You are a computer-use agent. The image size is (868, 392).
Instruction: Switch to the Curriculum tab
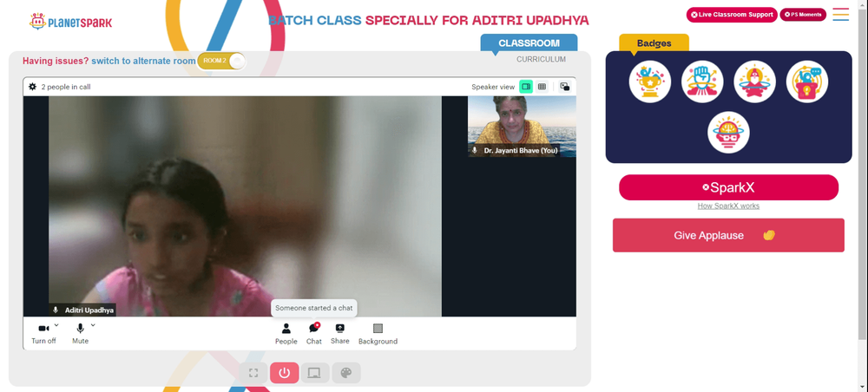[541, 59]
